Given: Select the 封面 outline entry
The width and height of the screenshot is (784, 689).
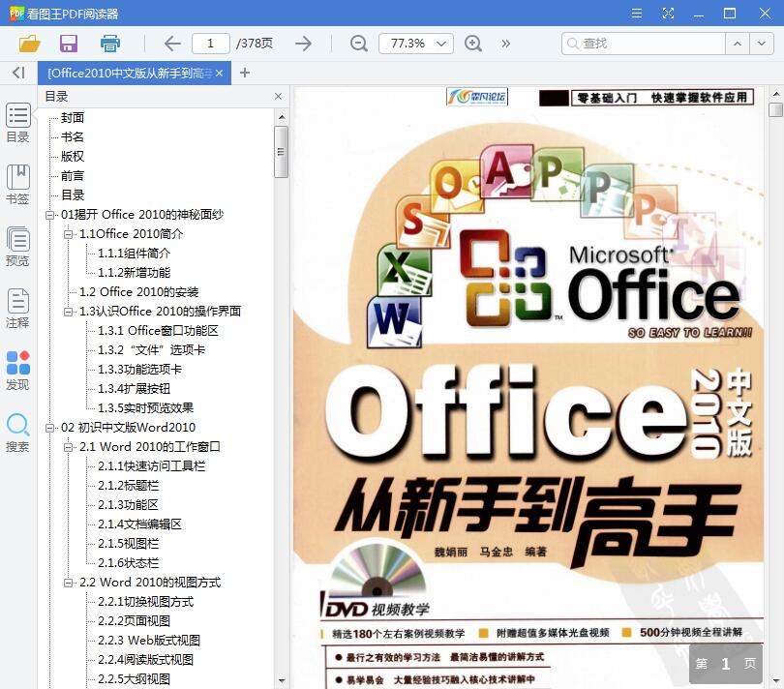Looking at the screenshot, I should pos(73,117).
